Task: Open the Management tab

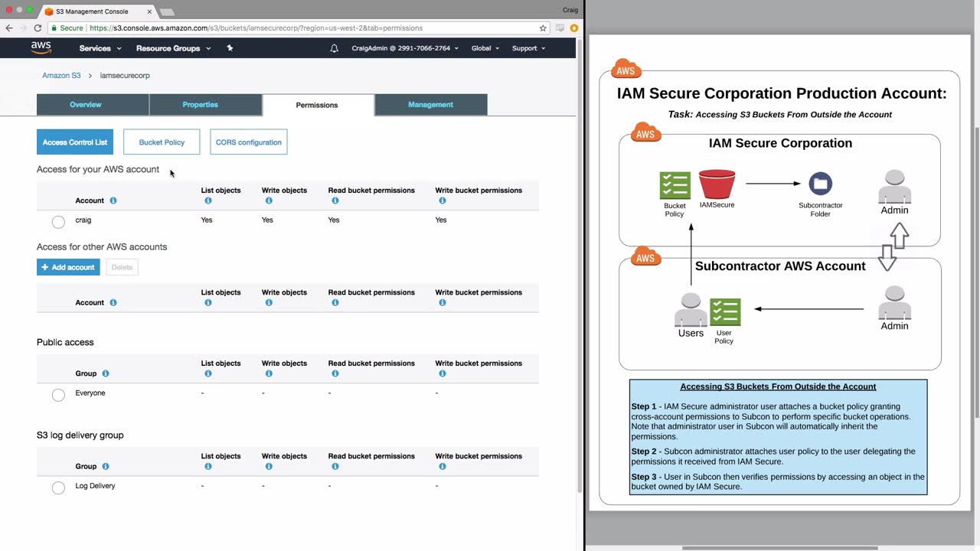Action: 431,105
